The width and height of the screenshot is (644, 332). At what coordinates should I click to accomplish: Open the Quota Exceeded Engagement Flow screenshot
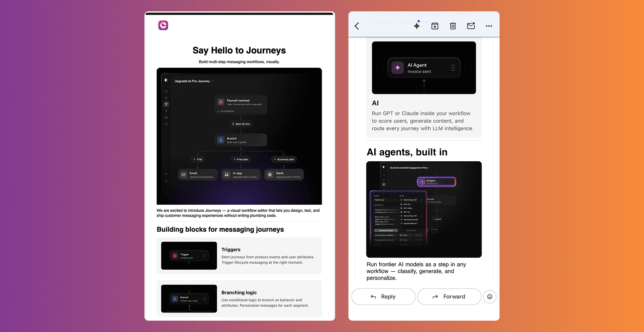click(x=424, y=209)
